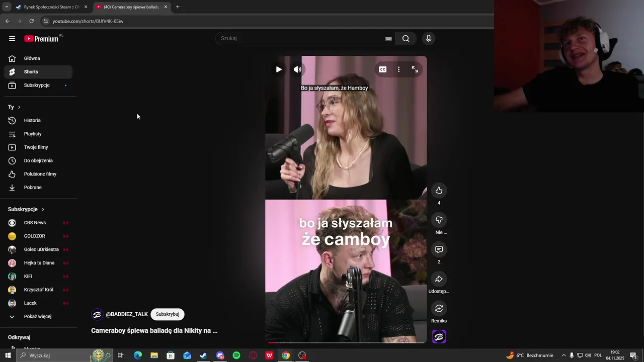Image resolution: width=644 pixels, height=362 pixels.
Task: Open the on-screen keyboard icon in search
Action: 388,39
